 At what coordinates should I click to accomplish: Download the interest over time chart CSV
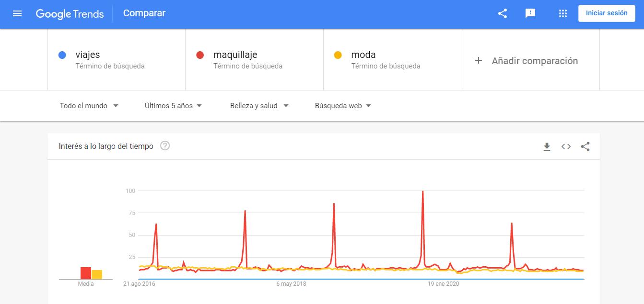tap(547, 146)
